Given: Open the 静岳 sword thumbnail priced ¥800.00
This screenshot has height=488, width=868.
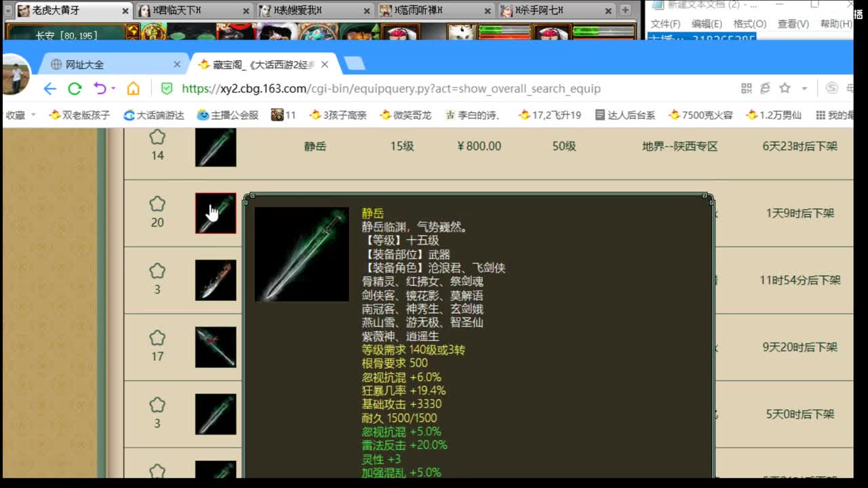Looking at the screenshot, I should pyautogui.click(x=216, y=146).
